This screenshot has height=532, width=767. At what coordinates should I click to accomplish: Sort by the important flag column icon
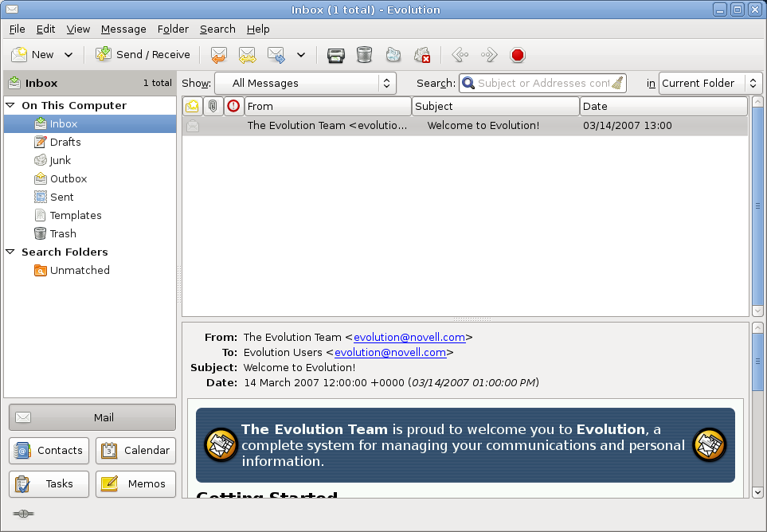pyautogui.click(x=233, y=106)
